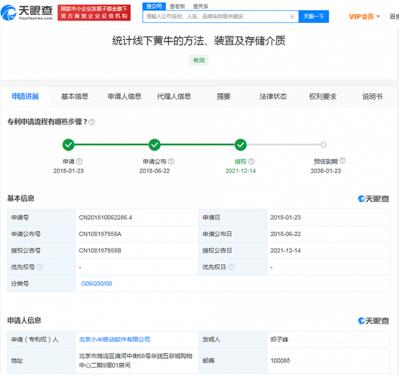
Task: Switch to the 申请进展 tab
Action: tap(25, 96)
